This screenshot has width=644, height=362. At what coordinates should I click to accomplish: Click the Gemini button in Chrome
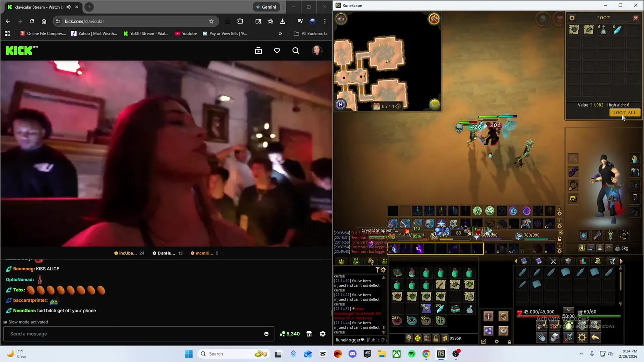(266, 7)
